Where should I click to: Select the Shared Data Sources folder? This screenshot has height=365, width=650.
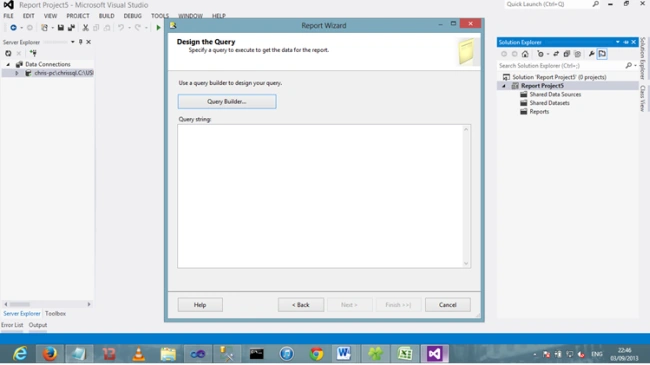(x=555, y=95)
